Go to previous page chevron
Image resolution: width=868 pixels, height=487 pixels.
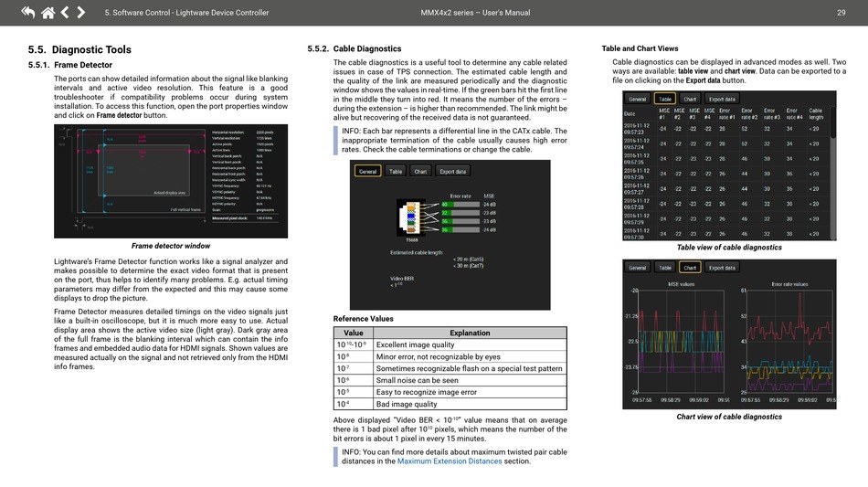pos(65,12)
